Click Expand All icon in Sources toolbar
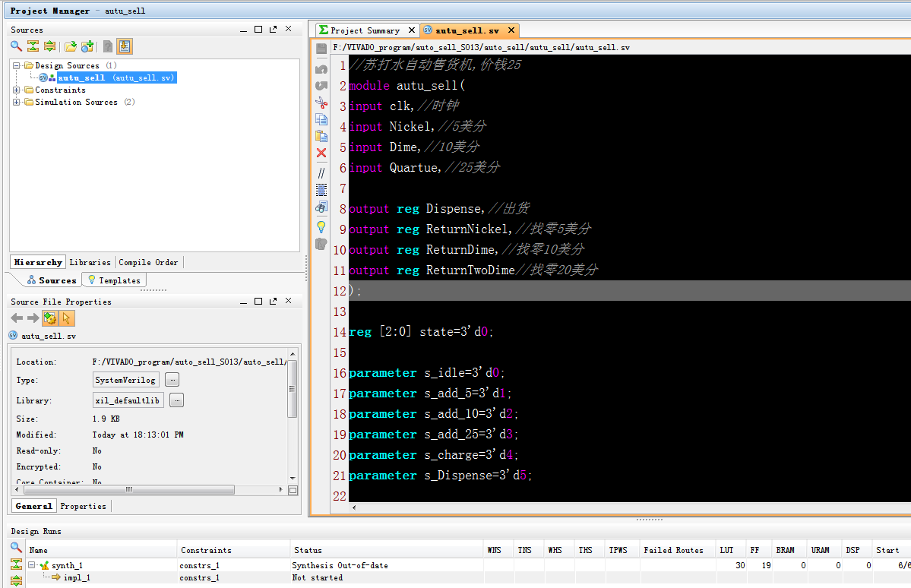The image size is (911, 588). (49, 46)
